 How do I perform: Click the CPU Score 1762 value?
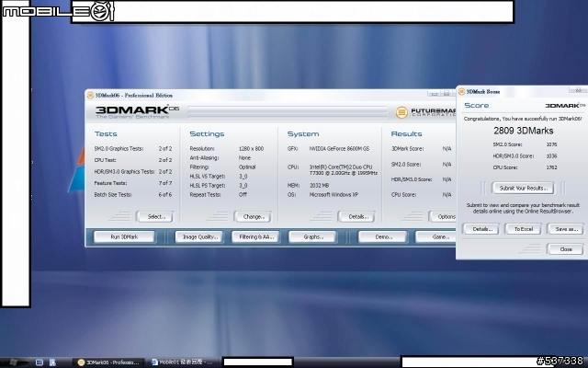(x=551, y=167)
